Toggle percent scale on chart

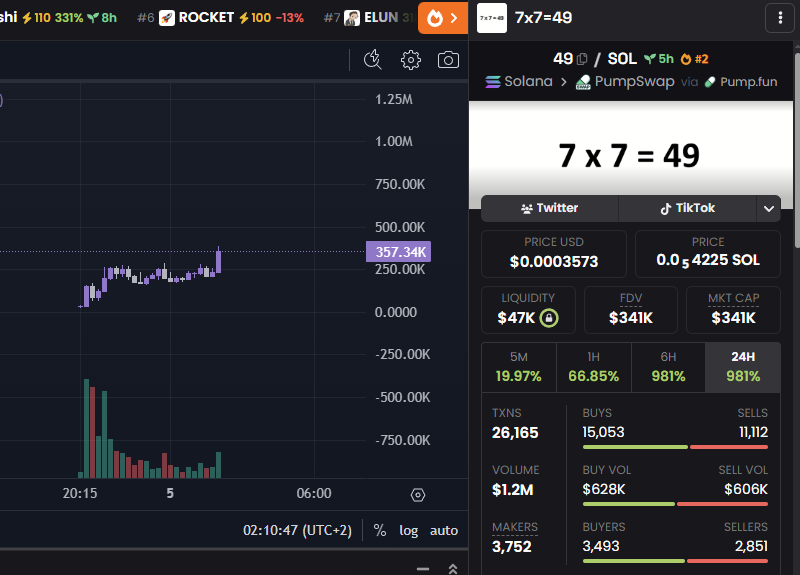click(380, 531)
